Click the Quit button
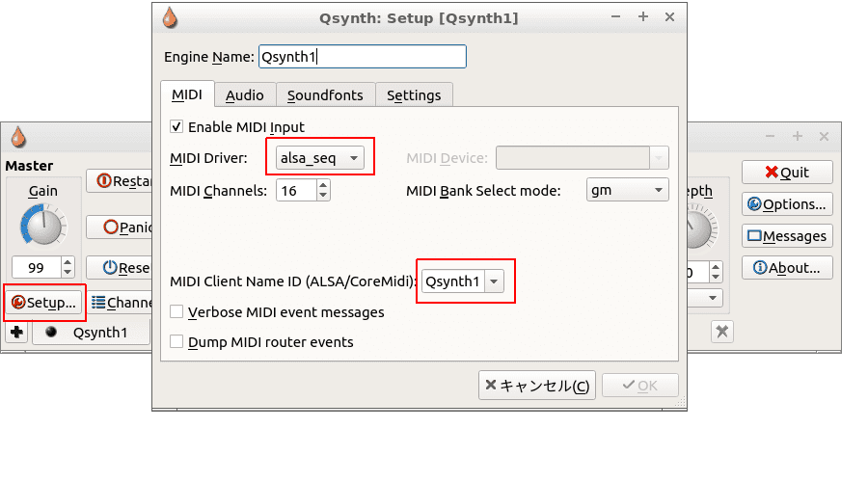Screen dimensions: 868x482 (x=787, y=173)
